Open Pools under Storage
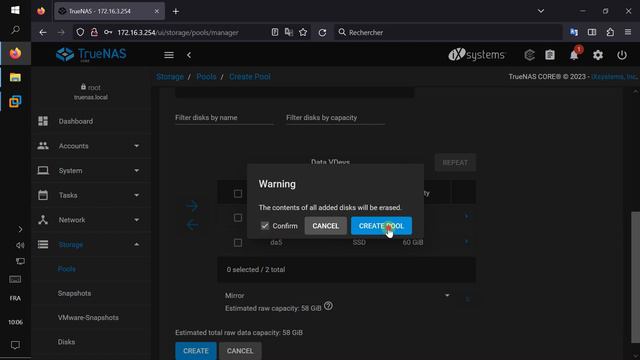 tap(67, 269)
